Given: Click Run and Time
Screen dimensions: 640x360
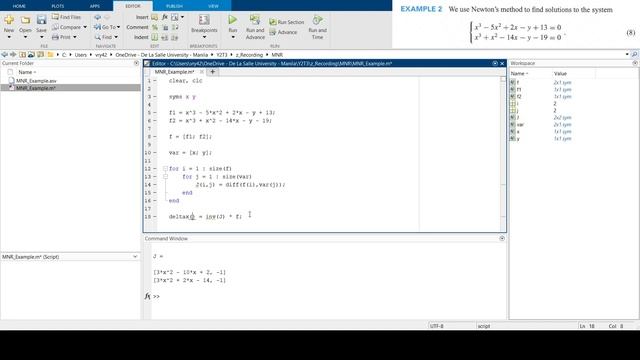Looking at the screenshot, I should tap(317, 27).
